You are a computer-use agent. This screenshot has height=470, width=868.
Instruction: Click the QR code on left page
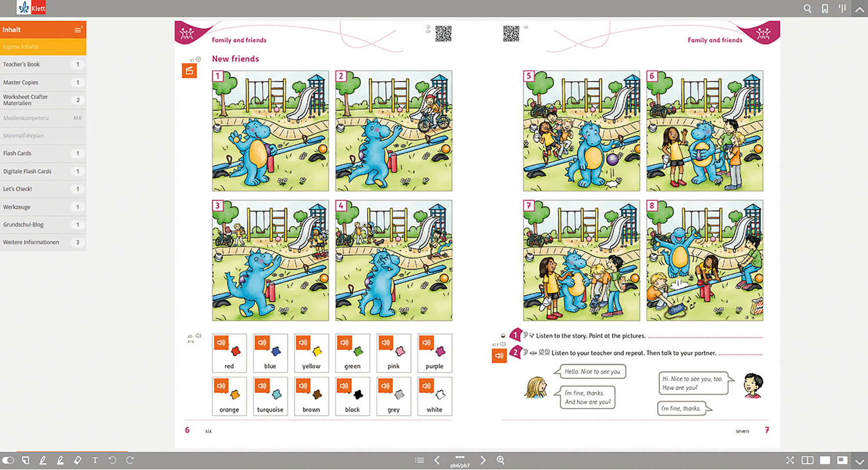coord(443,34)
